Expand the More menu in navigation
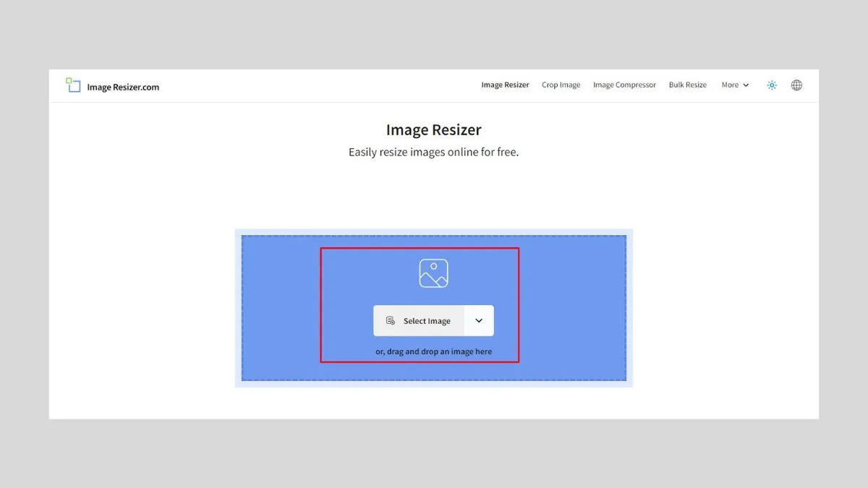868x488 pixels. tap(734, 85)
